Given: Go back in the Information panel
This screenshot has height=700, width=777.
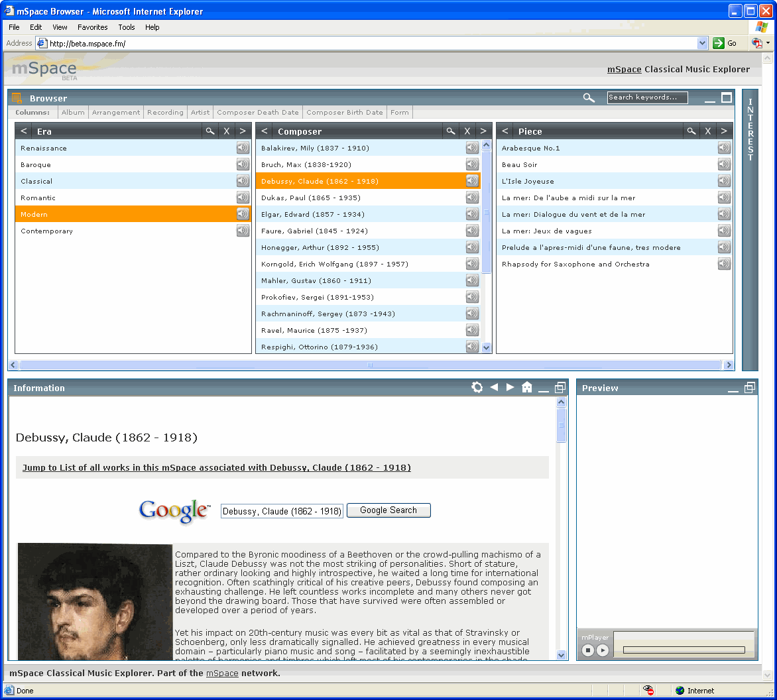Looking at the screenshot, I should click(x=494, y=387).
